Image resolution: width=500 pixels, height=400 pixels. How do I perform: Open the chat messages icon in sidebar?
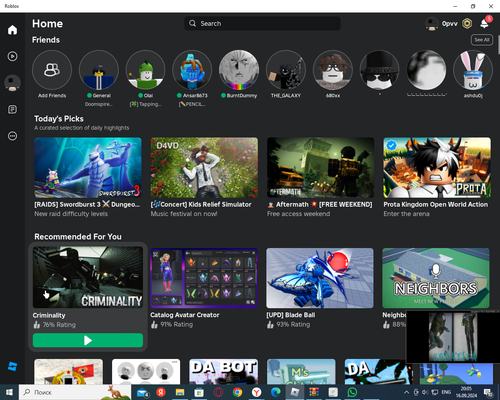click(x=12, y=109)
